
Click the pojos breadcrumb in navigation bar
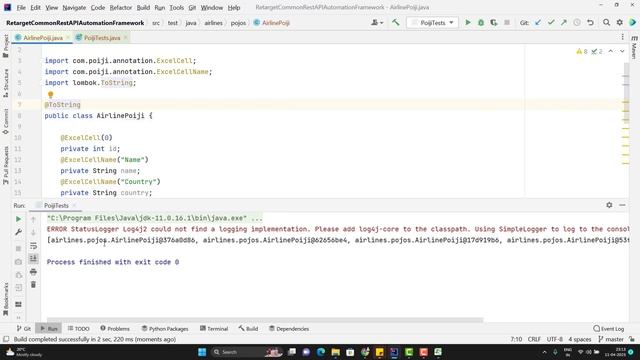tap(238, 23)
